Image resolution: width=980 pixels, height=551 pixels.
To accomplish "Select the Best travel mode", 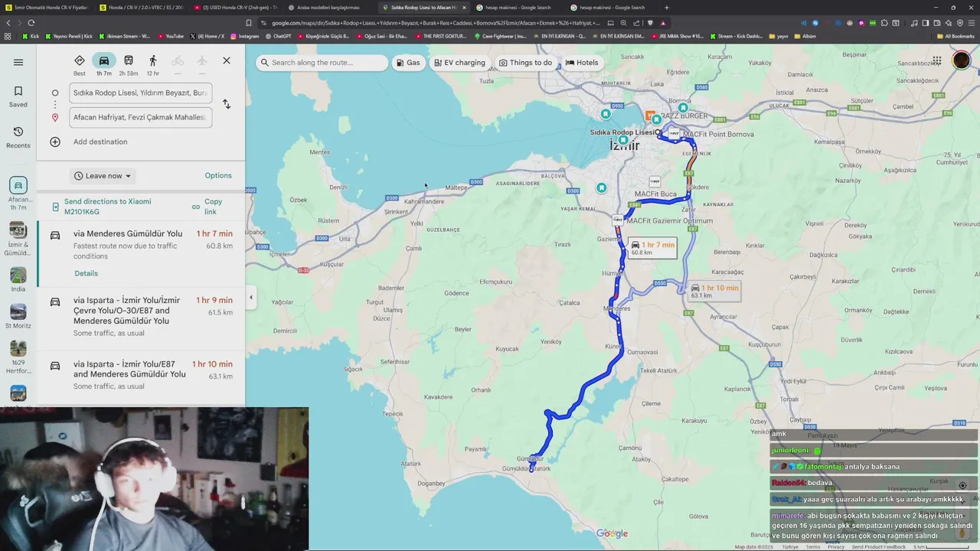I will (x=80, y=65).
